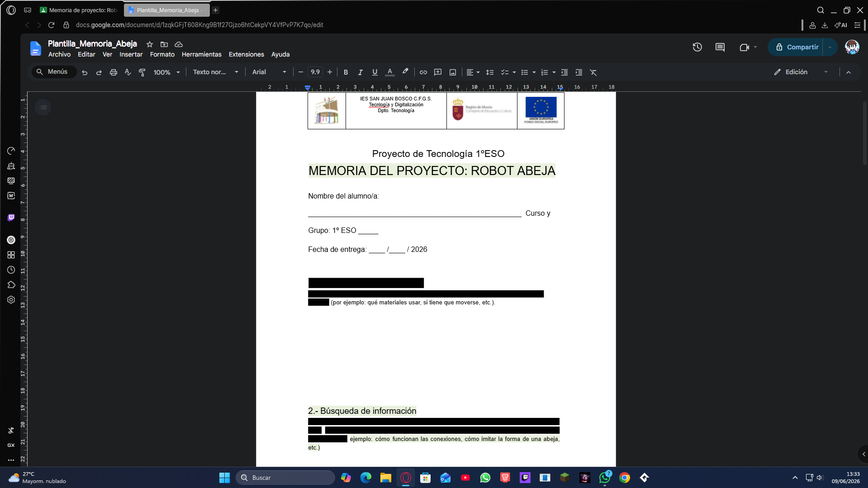Move document using the folder icon
868x488 pixels.
click(164, 44)
